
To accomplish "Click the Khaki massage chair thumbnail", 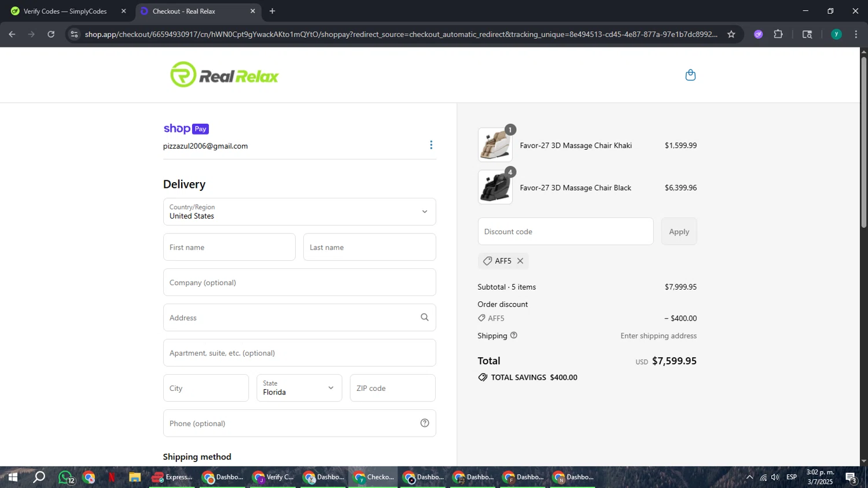I will (x=495, y=145).
